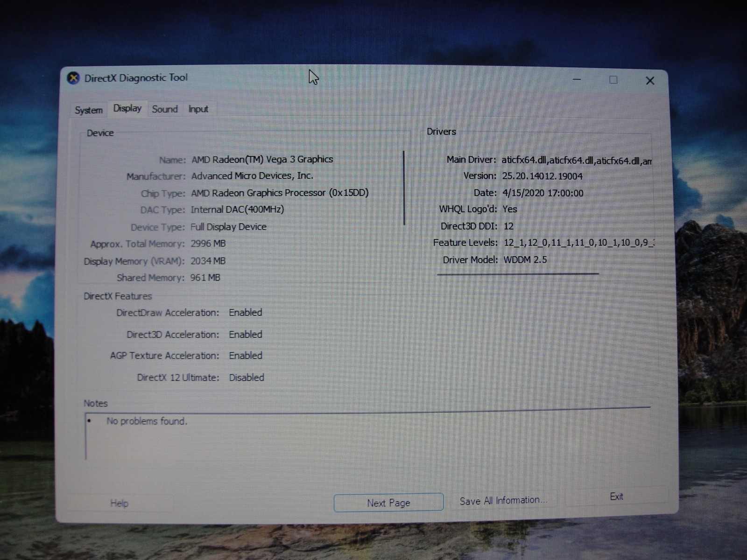Minimize the DirectX Diagnostic Tool window
This screenshot has width=747, height=560.
[577, 80]
